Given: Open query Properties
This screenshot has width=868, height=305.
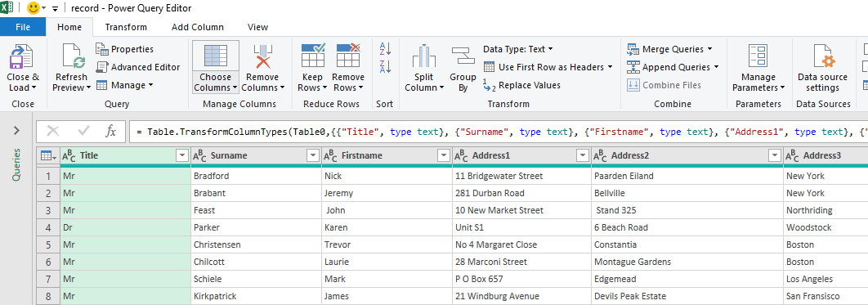Looking at the screenshot, I should [125, 49].
